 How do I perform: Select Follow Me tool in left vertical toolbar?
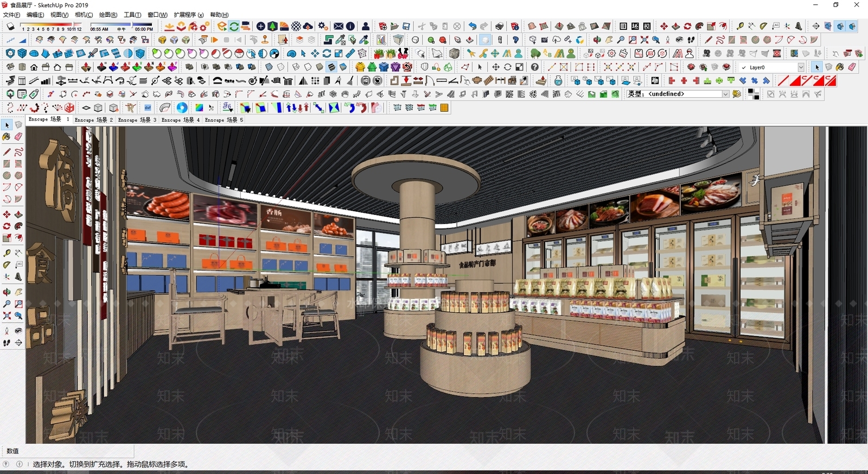18,226
